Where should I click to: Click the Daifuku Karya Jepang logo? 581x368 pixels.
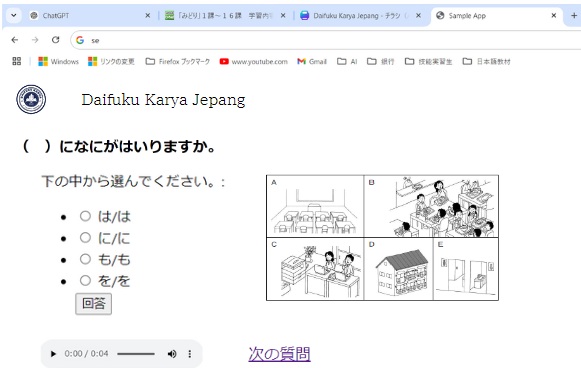click(x=31, y=99)
